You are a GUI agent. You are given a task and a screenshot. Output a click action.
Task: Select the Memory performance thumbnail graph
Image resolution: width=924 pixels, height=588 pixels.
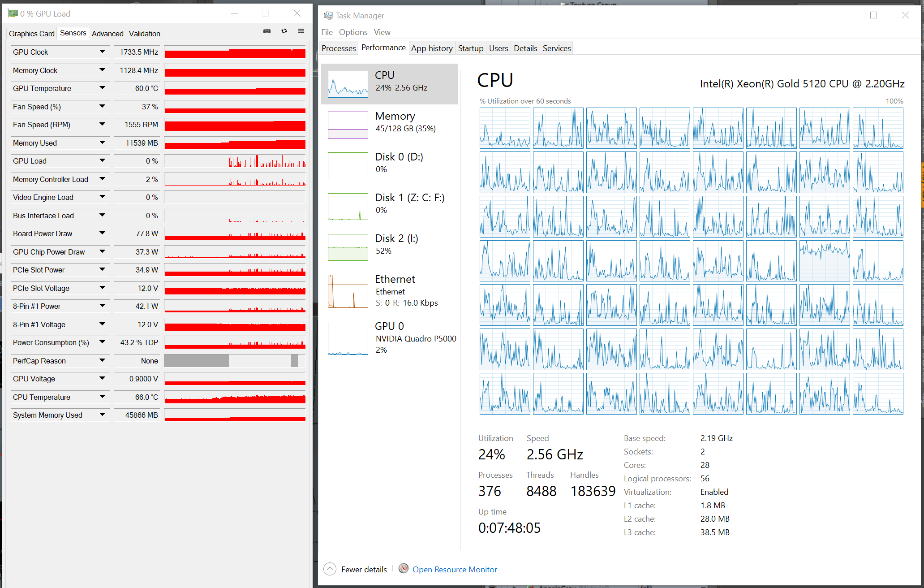click(x=348, y=125)
